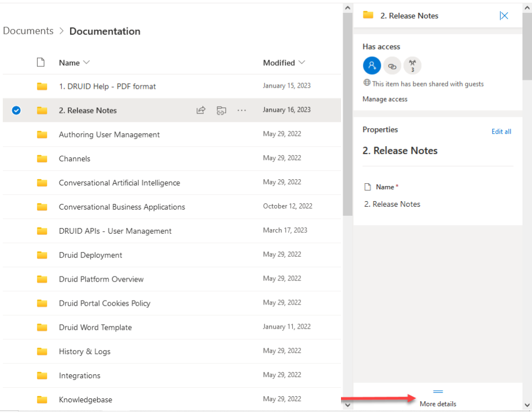Open Channels folder
The width and height of the screenshot is (532, 413).
[x=75, y=159]
